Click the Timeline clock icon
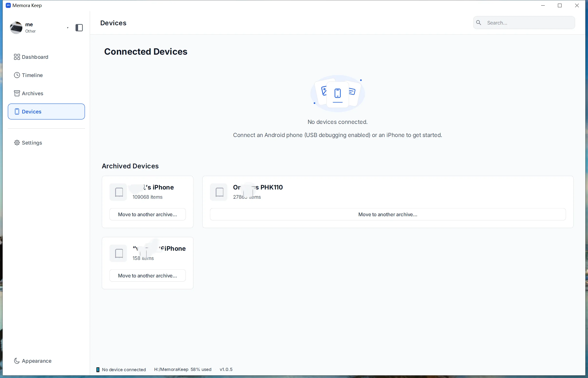Screen dimensions: 588x378 pos(17,75)
